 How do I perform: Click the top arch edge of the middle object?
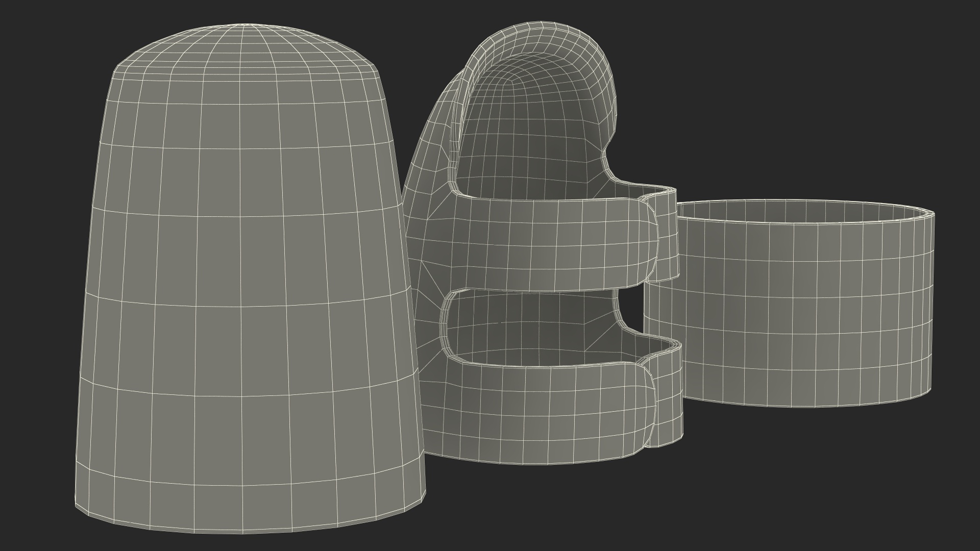point(541,24)
